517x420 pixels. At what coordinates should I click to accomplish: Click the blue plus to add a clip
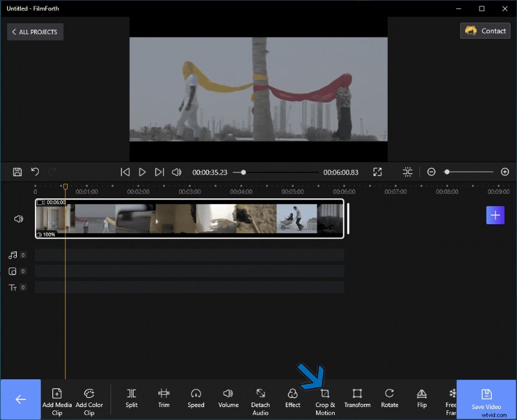pyautogui.click(x=495, y=215)
